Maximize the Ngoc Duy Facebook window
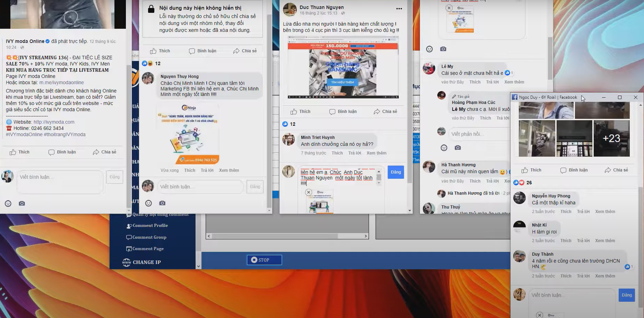The height and width of the screenshot is (318, 644). click(x=620, y=97)
